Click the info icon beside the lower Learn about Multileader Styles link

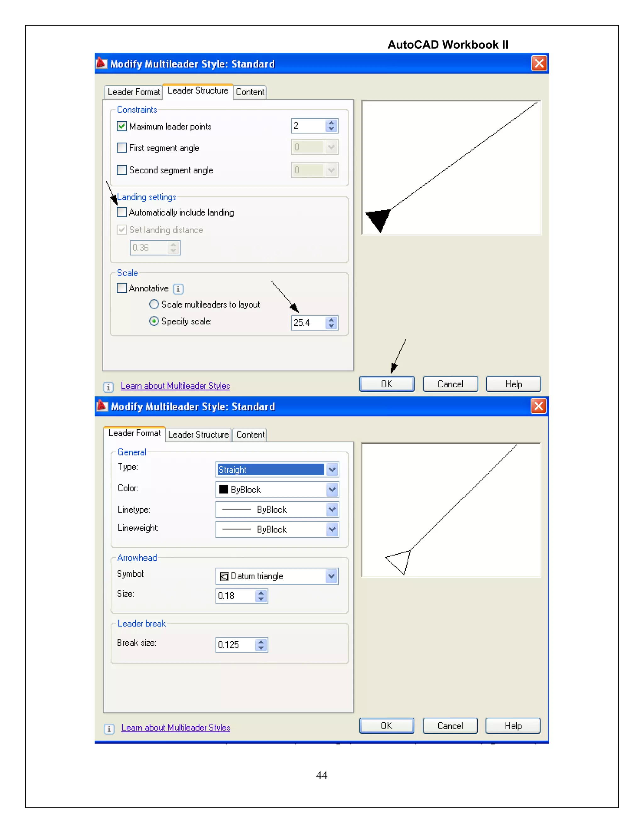pos(109,729)
